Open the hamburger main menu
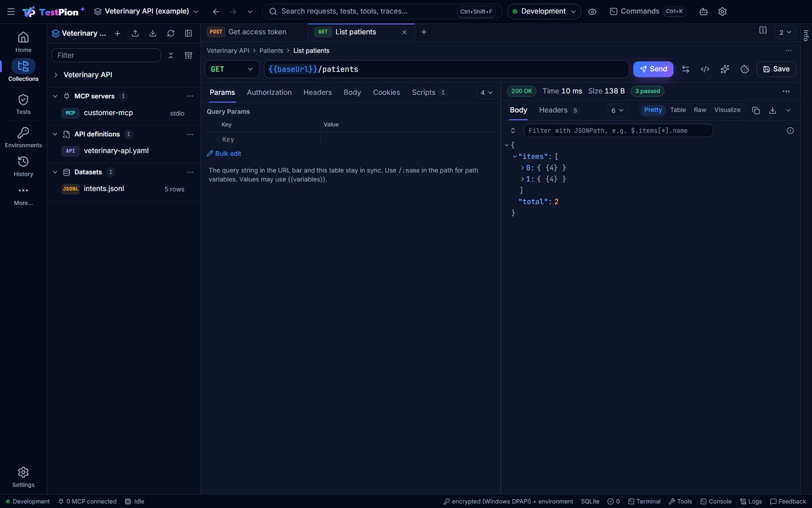The image size is (812, 508). [11, 11]
